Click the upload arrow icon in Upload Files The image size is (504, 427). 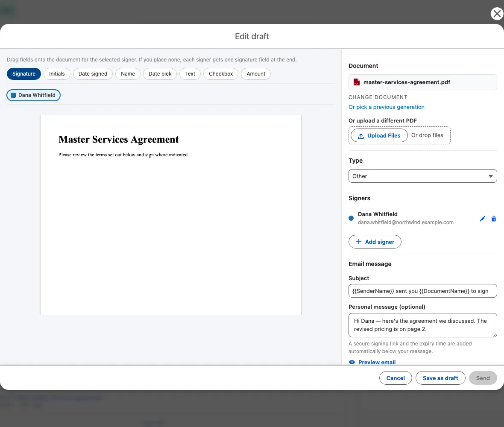click(x=361, y=136)
